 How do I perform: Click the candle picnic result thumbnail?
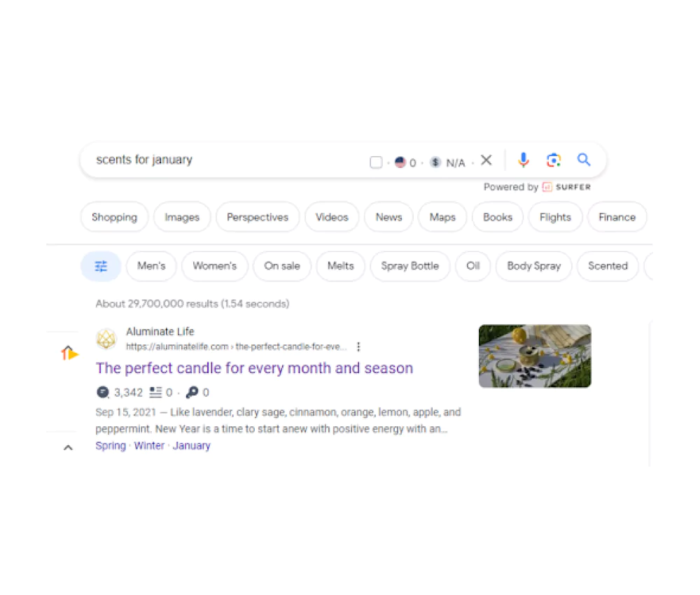coord(535,356)
